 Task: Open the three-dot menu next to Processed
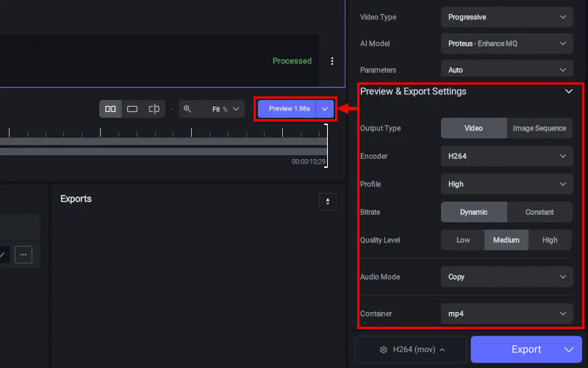coord(332,61)
